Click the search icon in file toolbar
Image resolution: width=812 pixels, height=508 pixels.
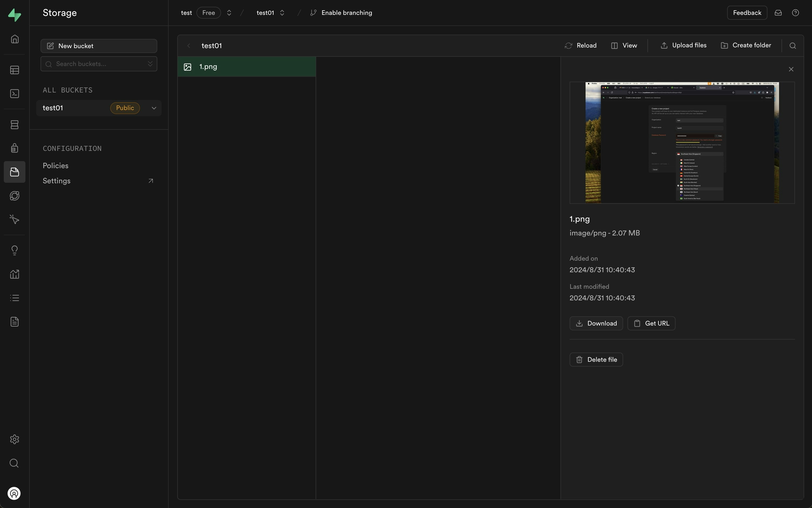tap(793, 46)
